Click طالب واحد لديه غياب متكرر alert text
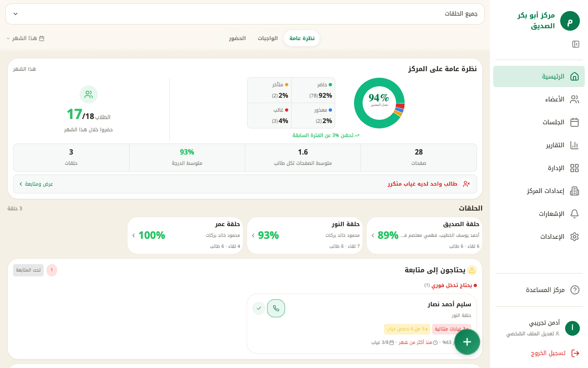The image size is (588, 368). [x=422, y=184]
